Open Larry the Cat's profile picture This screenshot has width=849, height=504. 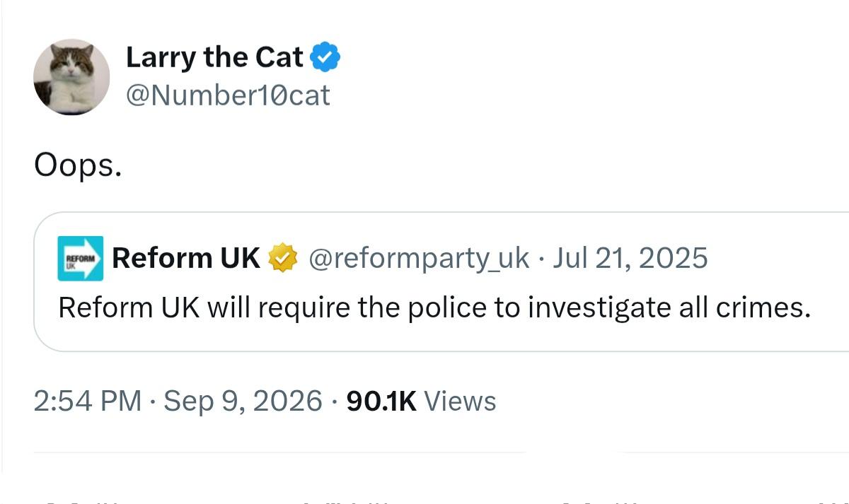pyautogui.click(x=71, y=77)
